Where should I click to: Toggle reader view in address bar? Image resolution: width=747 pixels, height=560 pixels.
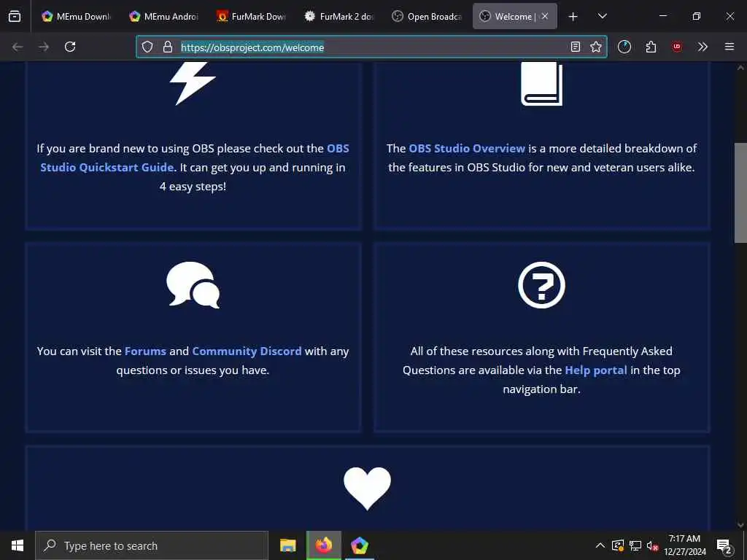pos(576,47)
